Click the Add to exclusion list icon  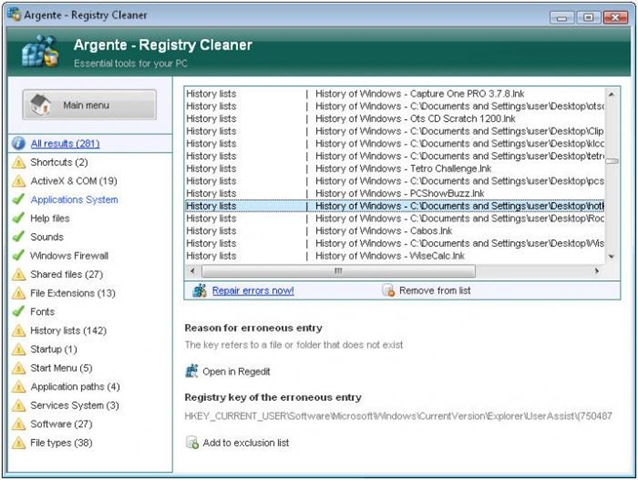(x=192, y=442)
